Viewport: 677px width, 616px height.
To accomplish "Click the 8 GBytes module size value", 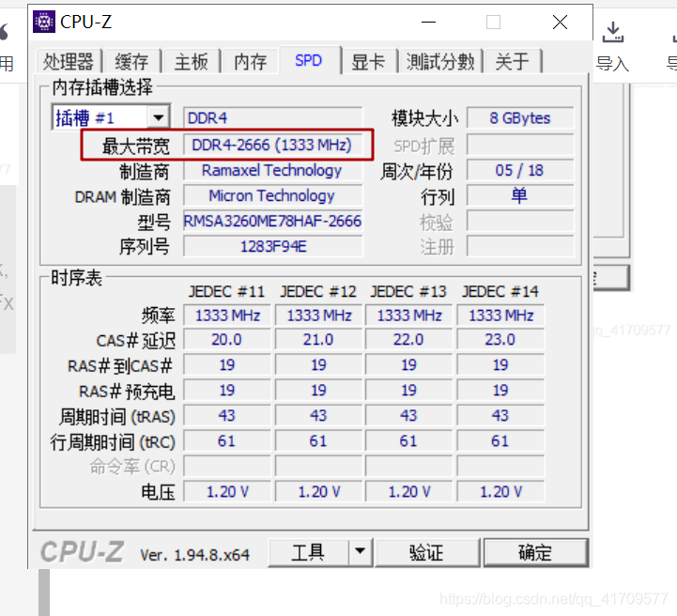I will (x=520, y=117).
